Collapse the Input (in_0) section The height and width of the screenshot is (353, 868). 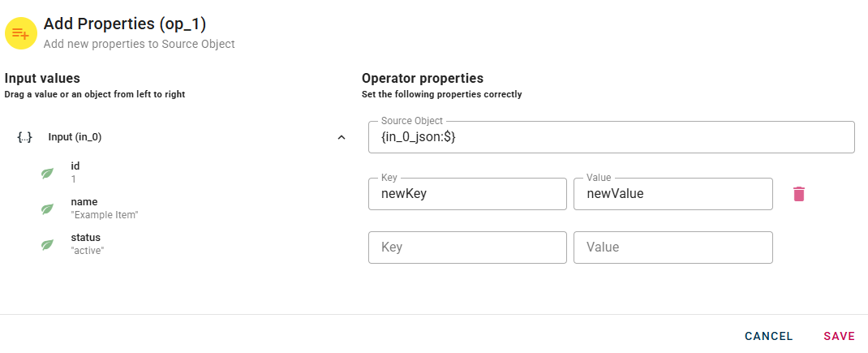click(342, 137)
